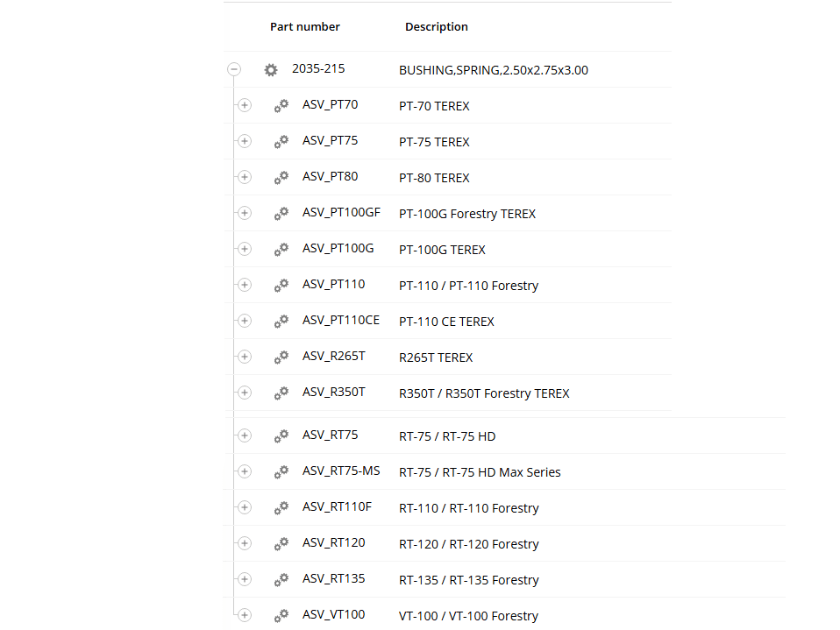
Task: Click the assembly gears icon beside ASV_PT110CE
Action: (281, 322)
